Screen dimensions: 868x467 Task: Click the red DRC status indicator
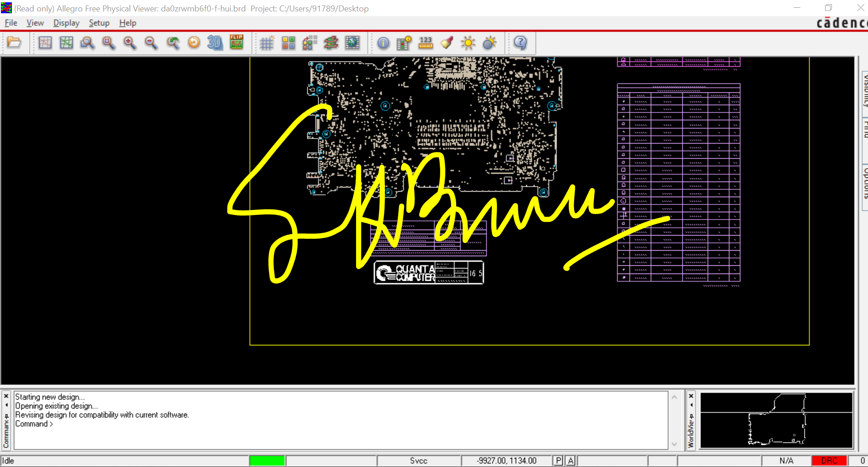[x=829, y=461]
